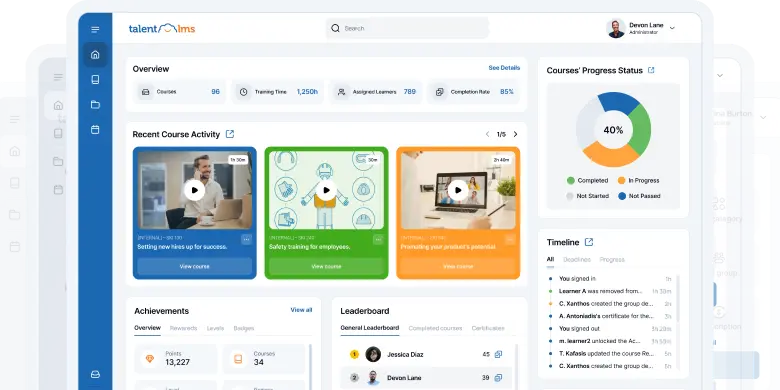The width and height of the screenshot is (780, 390).
Task: Switch to Deadlines tab in Timeline
Action: click(577, 260)
